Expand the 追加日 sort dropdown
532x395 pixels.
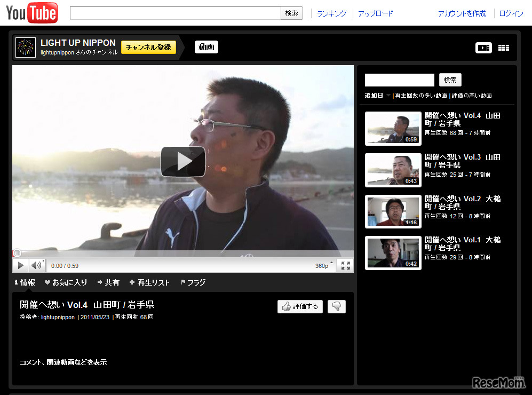tap(377, 96)
